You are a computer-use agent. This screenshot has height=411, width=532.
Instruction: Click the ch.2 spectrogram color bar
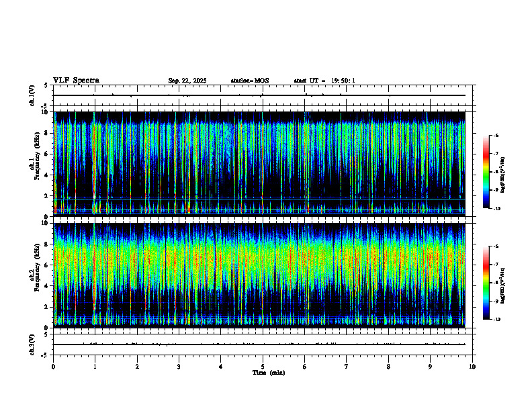coord(486,283)
